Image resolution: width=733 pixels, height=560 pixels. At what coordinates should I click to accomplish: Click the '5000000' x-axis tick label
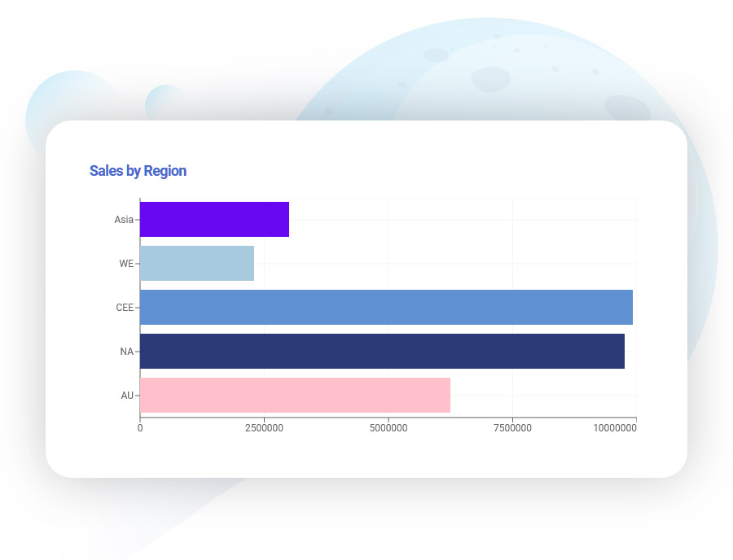[388, 428]
